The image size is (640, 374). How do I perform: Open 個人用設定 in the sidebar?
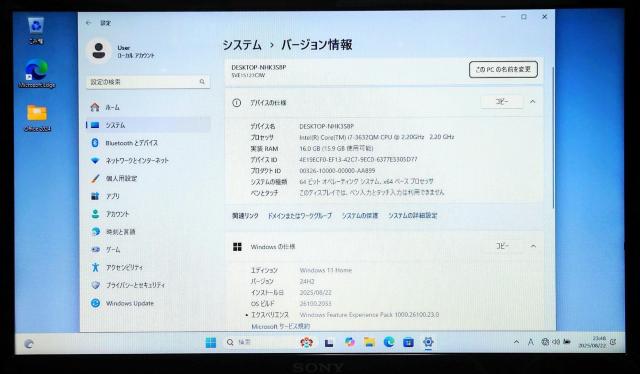tap(148, 178)
